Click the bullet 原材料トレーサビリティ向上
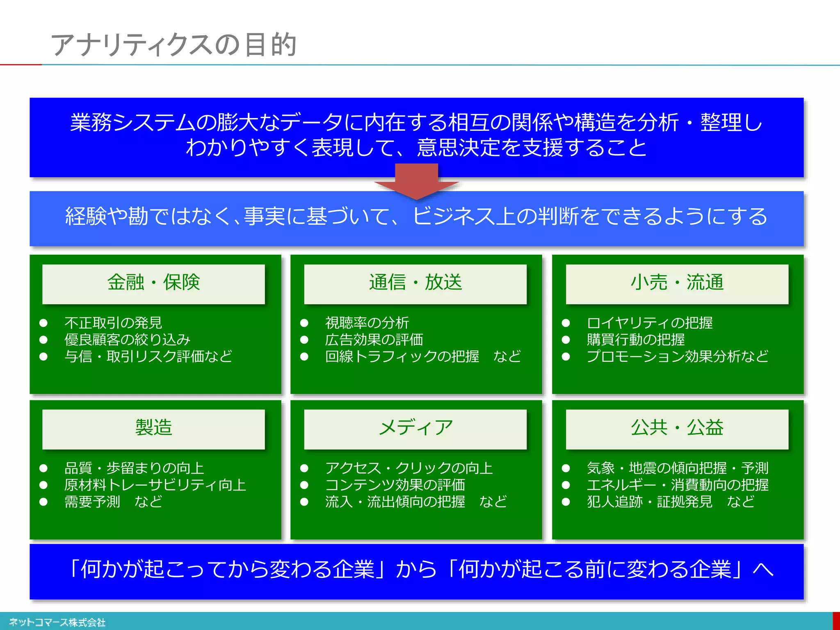Image resolution: width=840 pixels, height=630 pixels. click(x=155, y=485)
